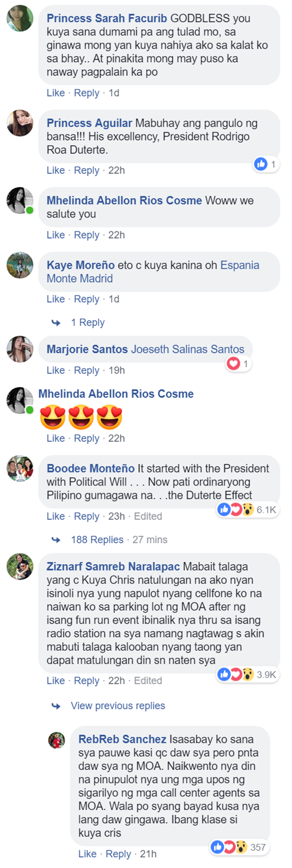Image resolution: width=292 pixels, height=868 pixels.
Task: Like RebReb Sanchez's reply
Action: pos(87,854)
